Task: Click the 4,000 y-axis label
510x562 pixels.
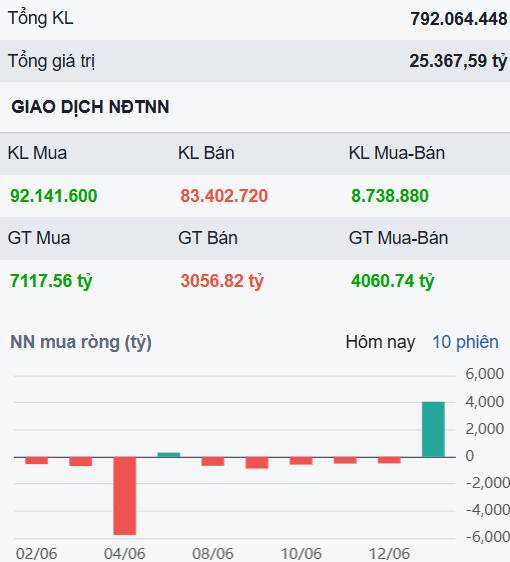Action: 485,401
